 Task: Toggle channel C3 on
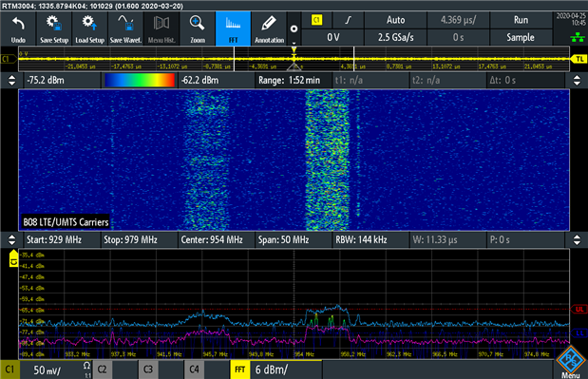[x=148, y=370]
